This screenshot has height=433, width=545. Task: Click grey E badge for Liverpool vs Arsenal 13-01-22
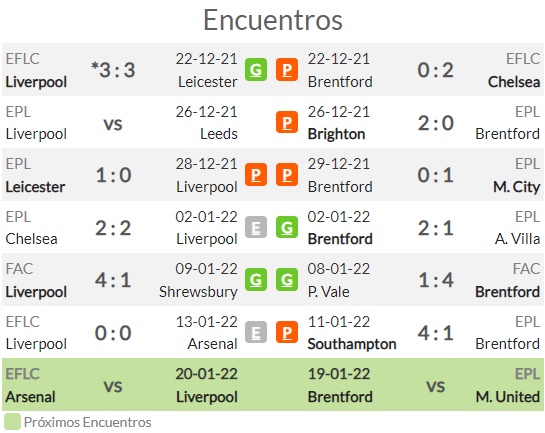pyautogui.click(x=256, y=332)
